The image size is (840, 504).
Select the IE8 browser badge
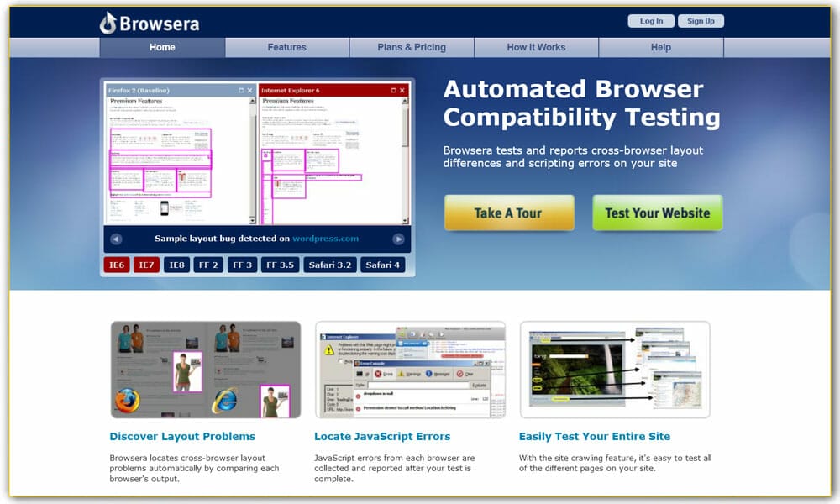(x=176, y=265)
